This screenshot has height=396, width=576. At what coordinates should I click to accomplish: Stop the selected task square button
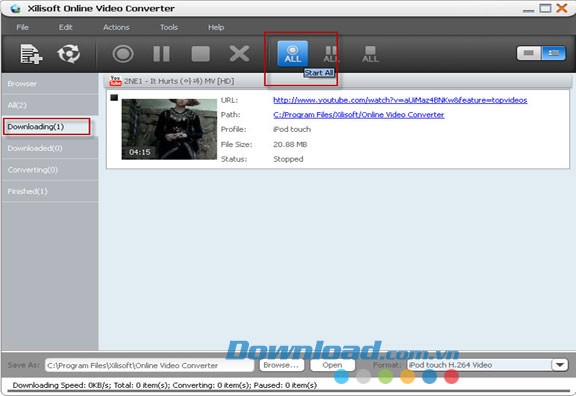pyautogui.click(x=201, y=54)
